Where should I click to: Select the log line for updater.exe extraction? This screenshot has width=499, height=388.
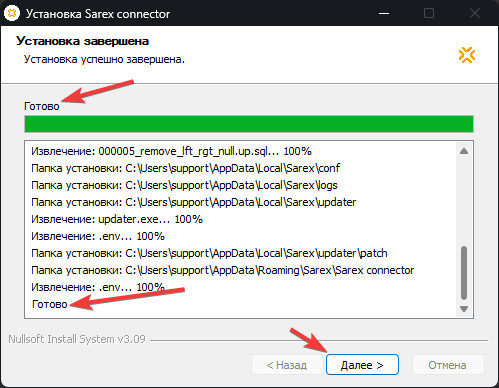point(117,219)
